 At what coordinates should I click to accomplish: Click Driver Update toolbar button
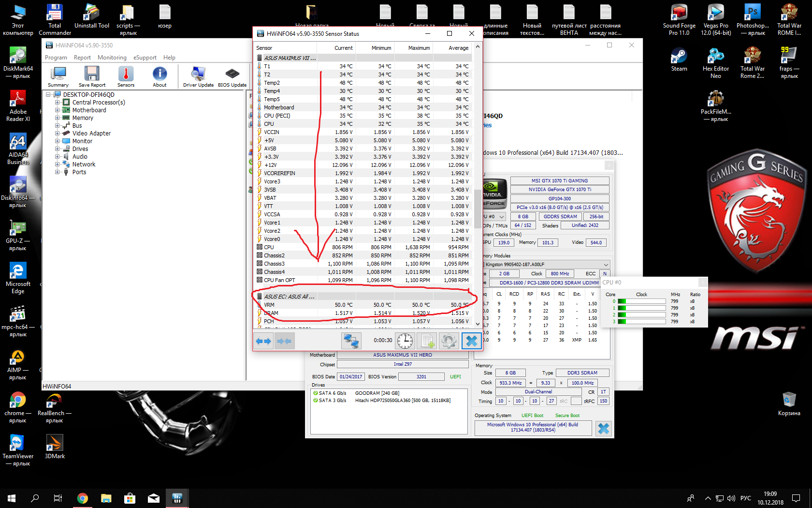tap(198, 77)
